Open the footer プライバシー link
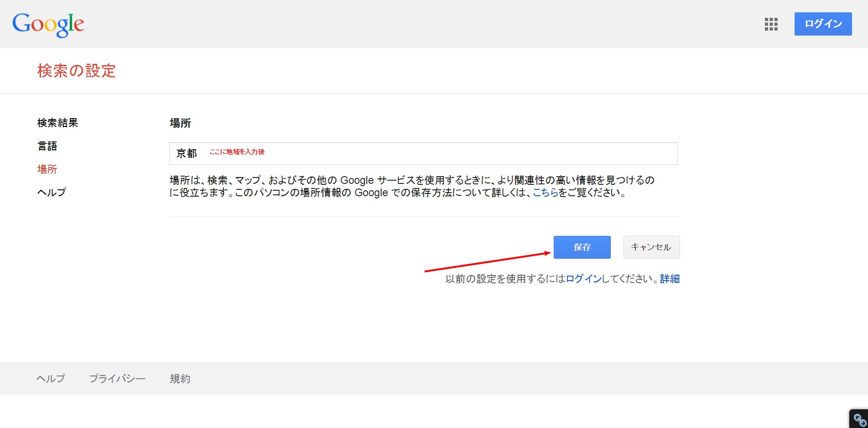This screenshot has height=428, width=868. [x=117, y=379]
